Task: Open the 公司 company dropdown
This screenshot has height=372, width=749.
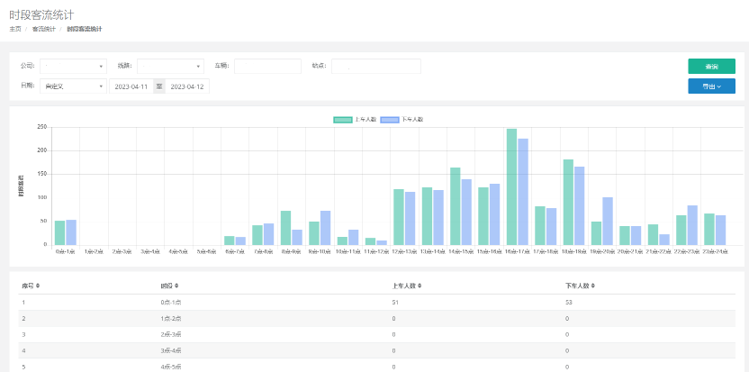Action: [74, 66]
